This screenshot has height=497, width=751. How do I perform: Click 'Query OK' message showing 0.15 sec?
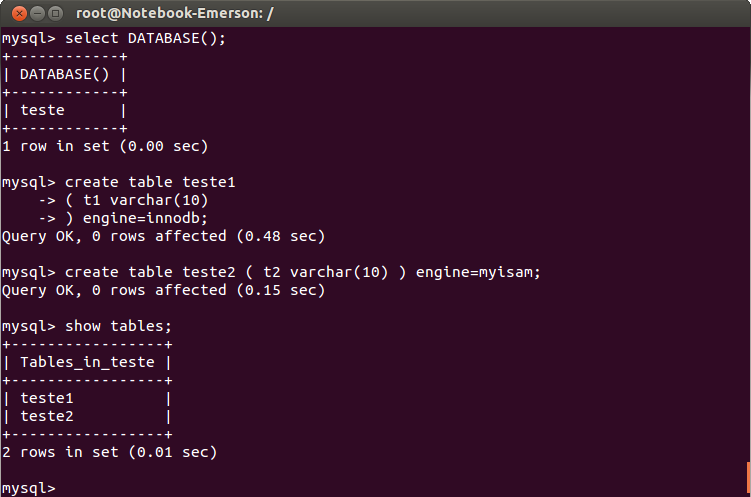[163, 290]
